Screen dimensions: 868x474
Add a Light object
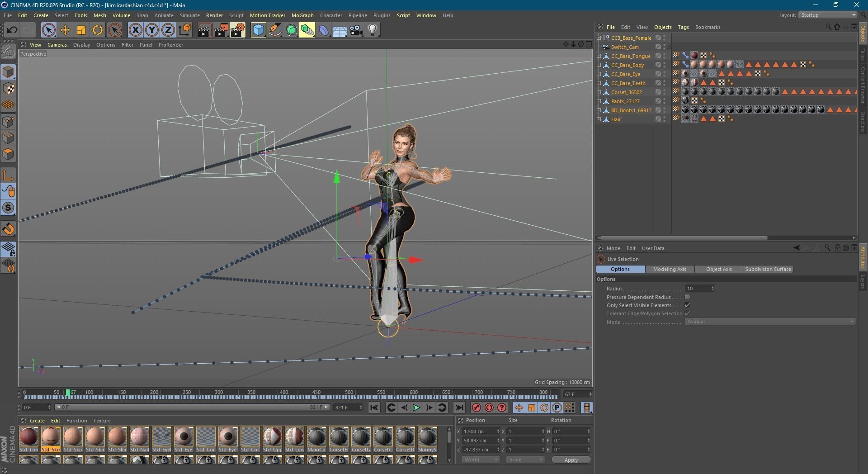pyautogui.click(x=372, y=30)
